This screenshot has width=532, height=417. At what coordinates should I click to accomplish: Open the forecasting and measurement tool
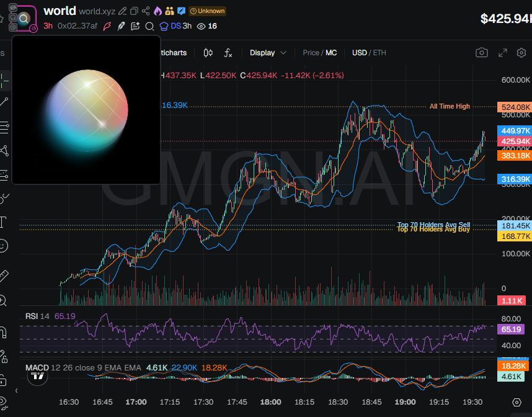click(x=4, y=175)
